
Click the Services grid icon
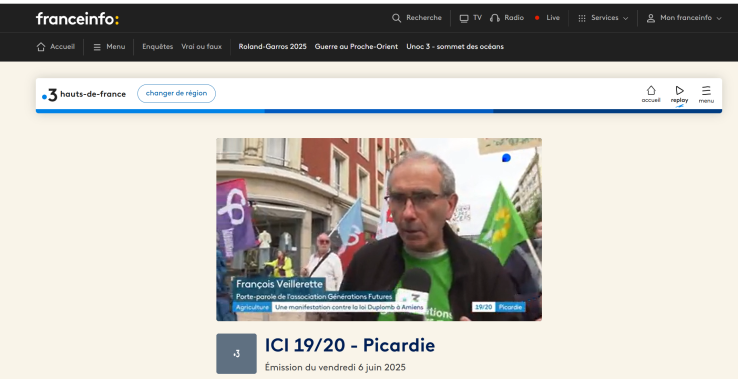582,18
